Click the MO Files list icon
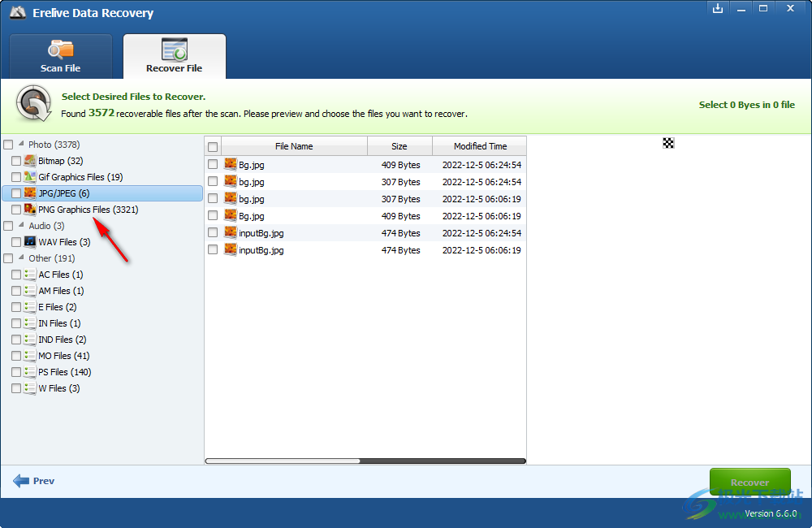The image size is (812, 528). click(30, 356)
